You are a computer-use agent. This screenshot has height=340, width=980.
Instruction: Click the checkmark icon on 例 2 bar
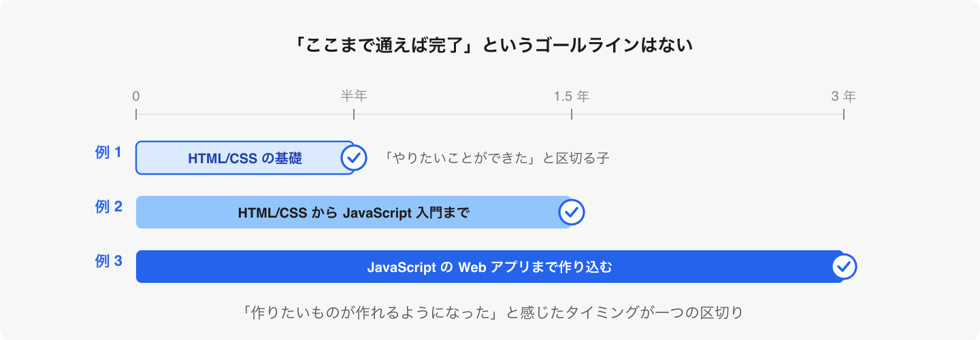click(572, 212)
